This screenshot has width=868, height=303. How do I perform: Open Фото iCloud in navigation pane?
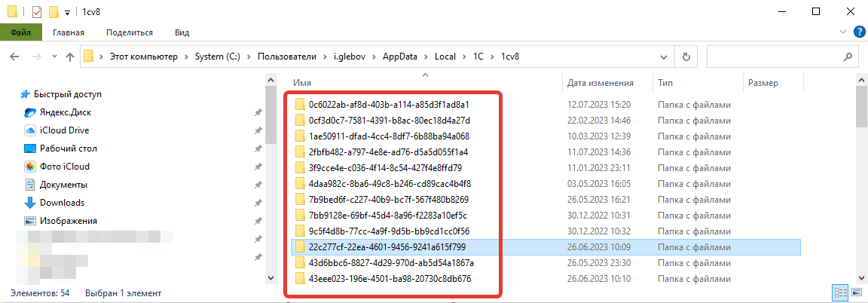(x=64, y=167)
